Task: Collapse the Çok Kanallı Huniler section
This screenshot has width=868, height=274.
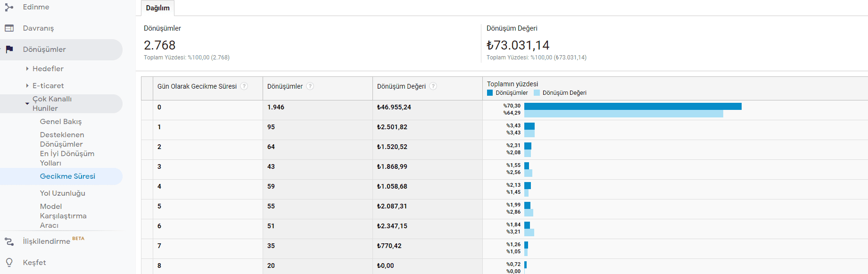Action: [27, 103]
